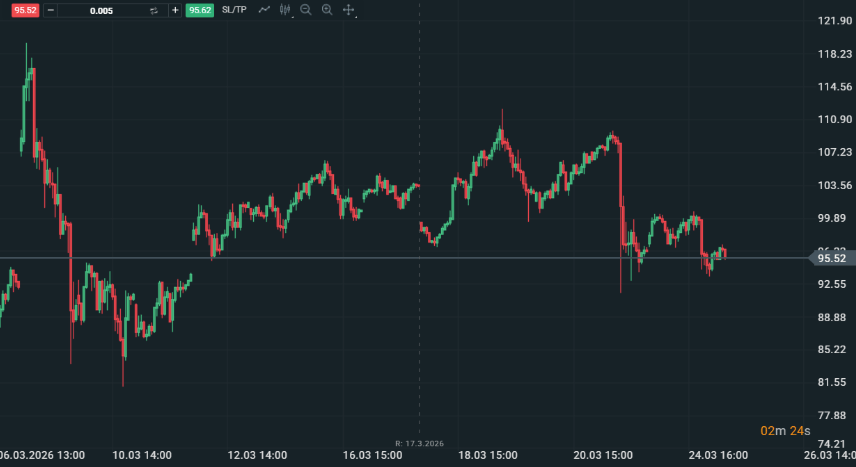Zoom out the chart
The width and height of the screenshot is (856, 467).
click(x=306, y=10)
